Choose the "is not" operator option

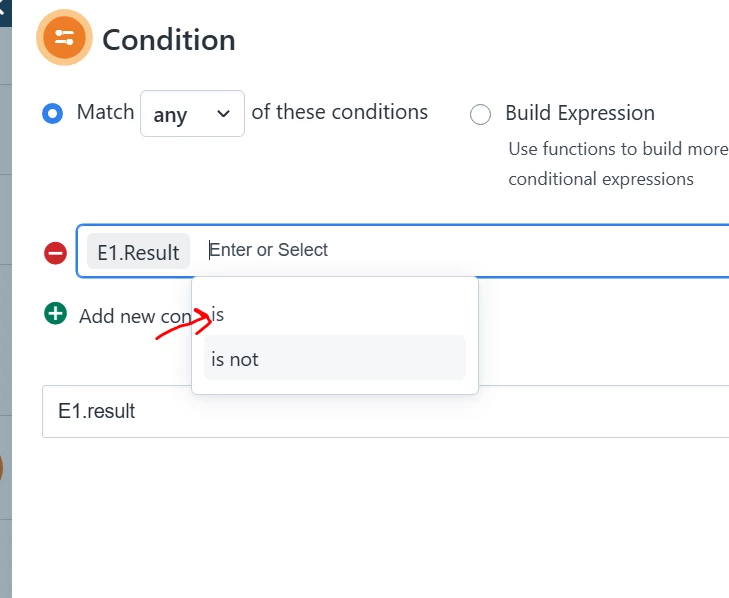point(335,359)
